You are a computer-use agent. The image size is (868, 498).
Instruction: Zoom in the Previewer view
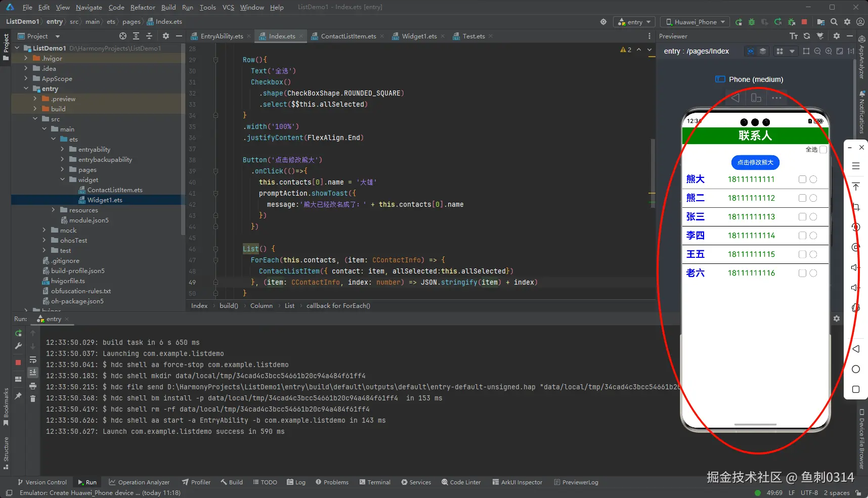pos(829,51)
